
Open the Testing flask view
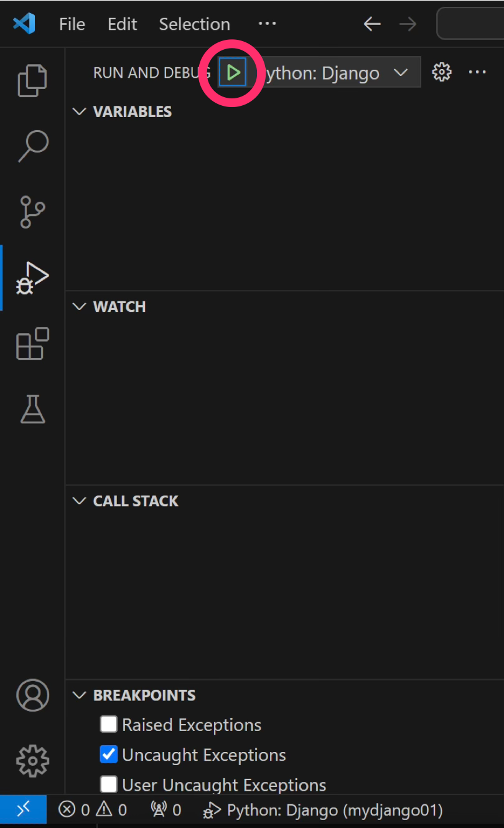coord(32,409)
